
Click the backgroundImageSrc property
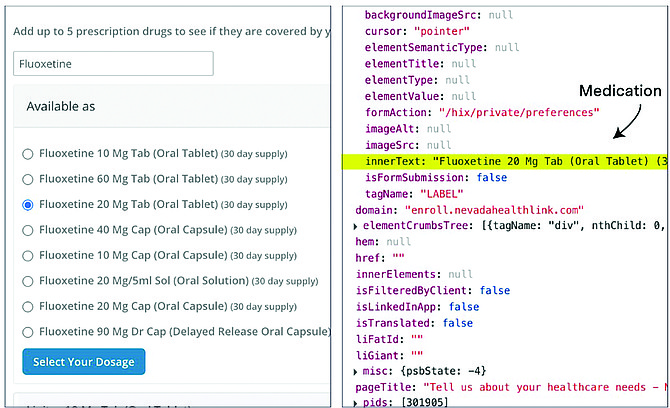coord(439,15)
